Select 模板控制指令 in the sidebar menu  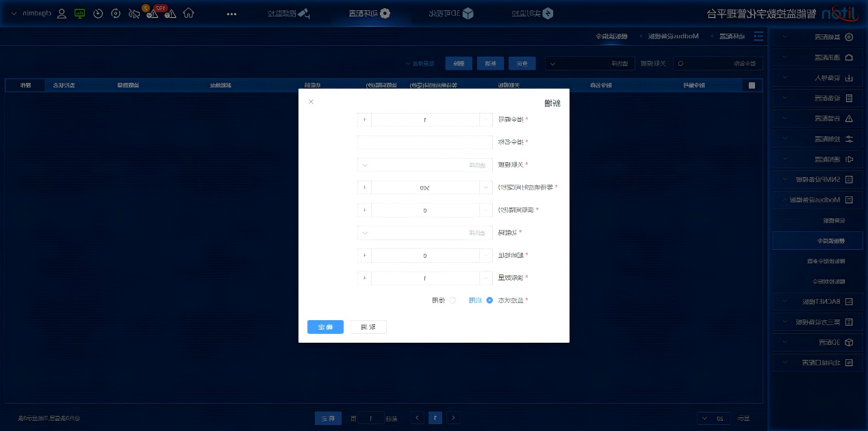click(819, 280)
